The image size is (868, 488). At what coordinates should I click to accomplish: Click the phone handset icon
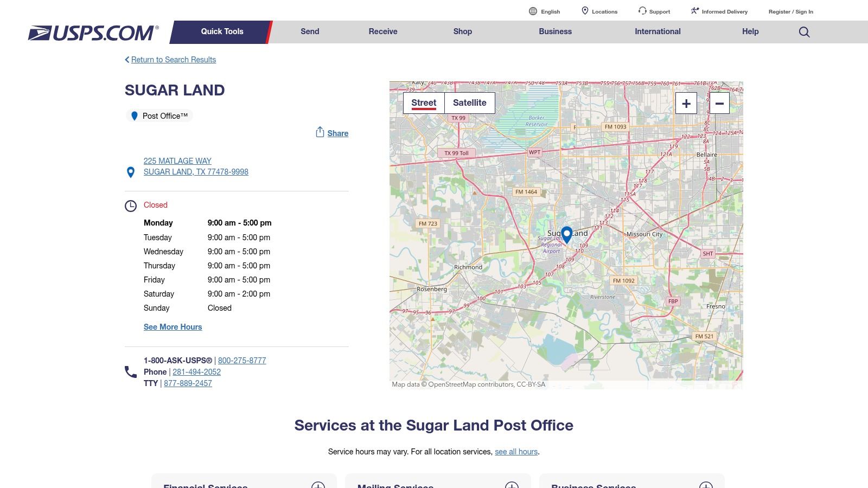tap(131, 372)
